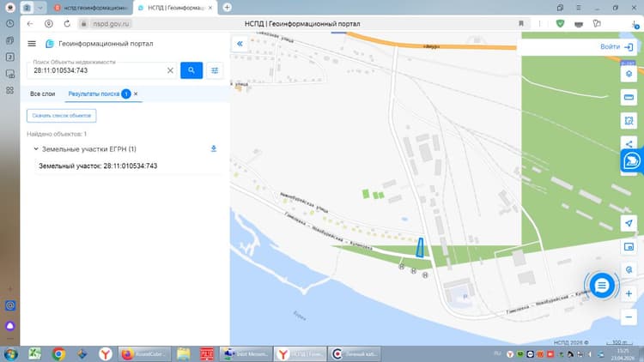Collapse the sidebar with double chevron

240,44
